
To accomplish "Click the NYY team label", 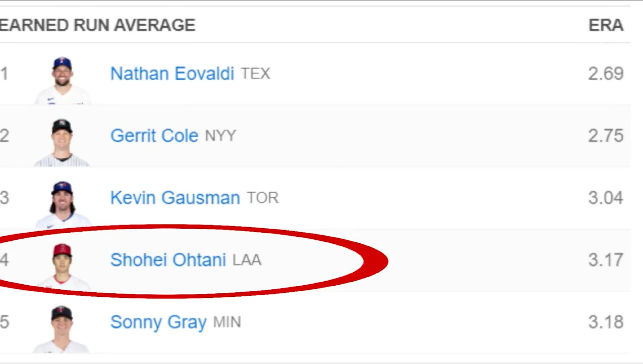I will tap(220, 136).
